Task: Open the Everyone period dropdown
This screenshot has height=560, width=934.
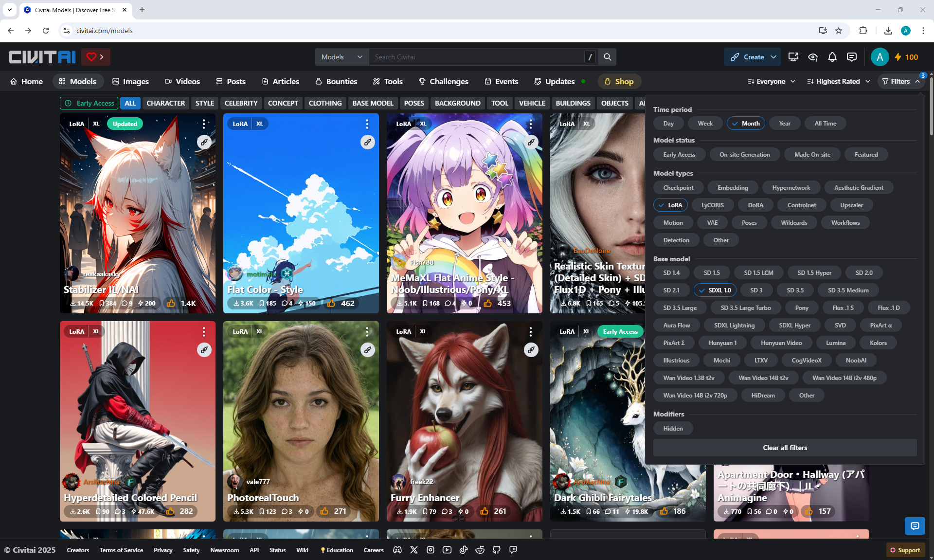Action: (771, 81)
